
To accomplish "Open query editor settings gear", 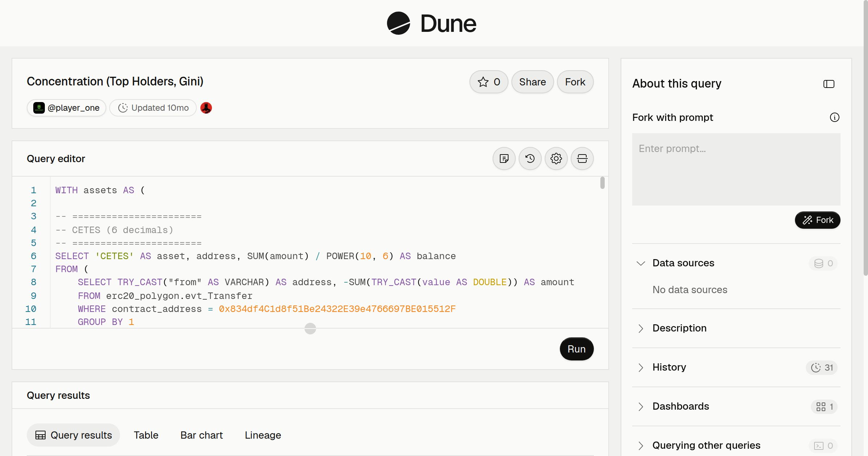I will pyautogui.click(x=556, y=159).
